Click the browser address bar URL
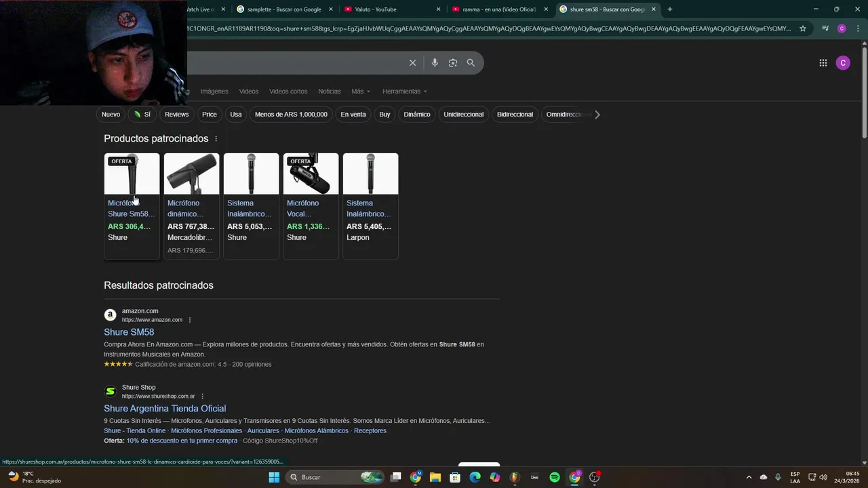The height and width of the screenshot is (488, 868). (x=488, y=28)
